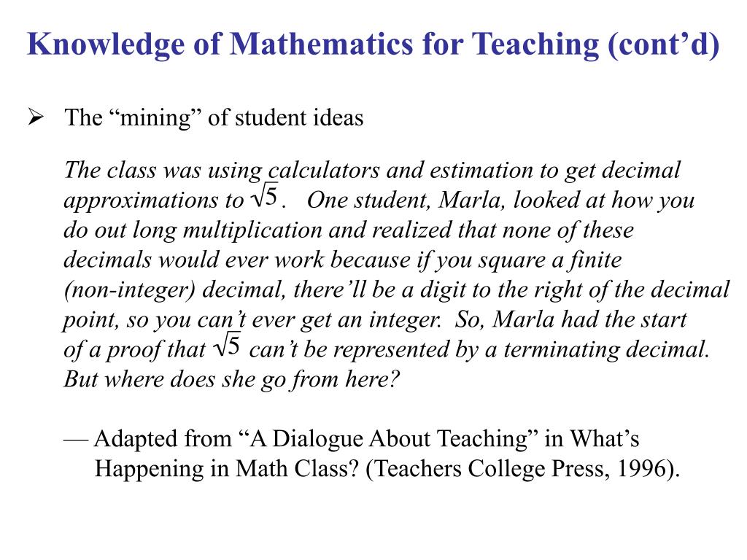This screenshot has height=560, width=747.
Task: Click the bullet heading "The mining of student ideas"
Action: (214, 118)
